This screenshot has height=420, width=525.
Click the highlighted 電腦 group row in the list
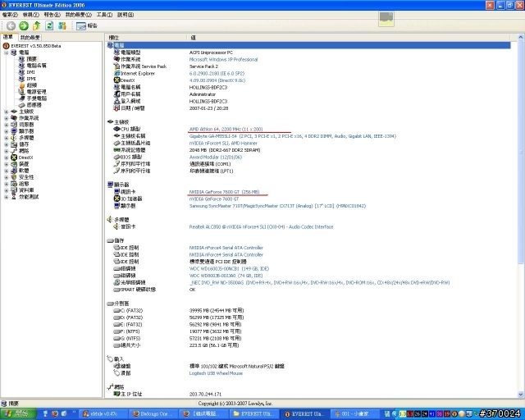point(308,45)
